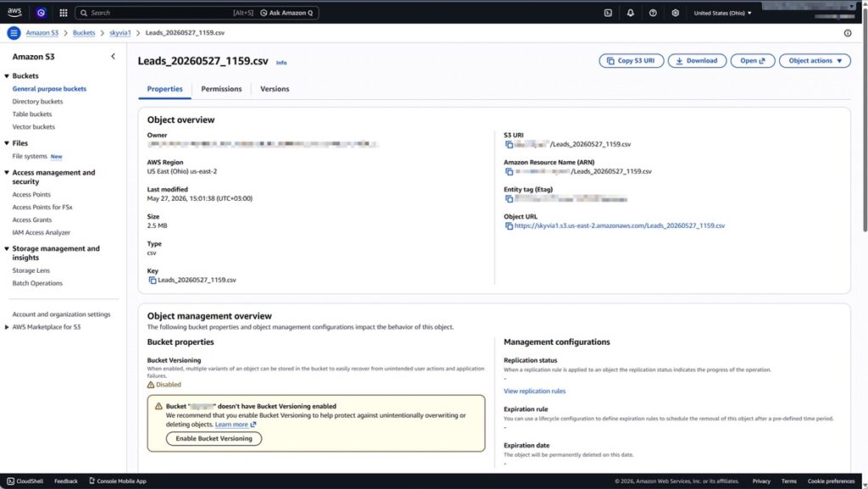868x489 pixels.
Task: Click the purple recently visited icon
Action: click(41, 12)
